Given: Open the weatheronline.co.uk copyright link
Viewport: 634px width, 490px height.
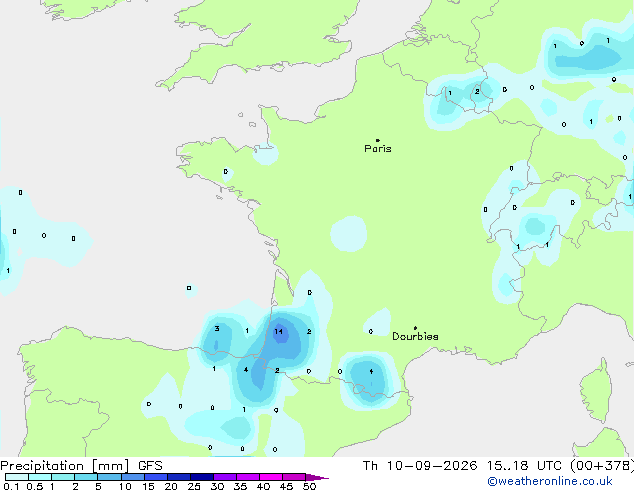Looking at the screenshot, I should coord(549,481).
